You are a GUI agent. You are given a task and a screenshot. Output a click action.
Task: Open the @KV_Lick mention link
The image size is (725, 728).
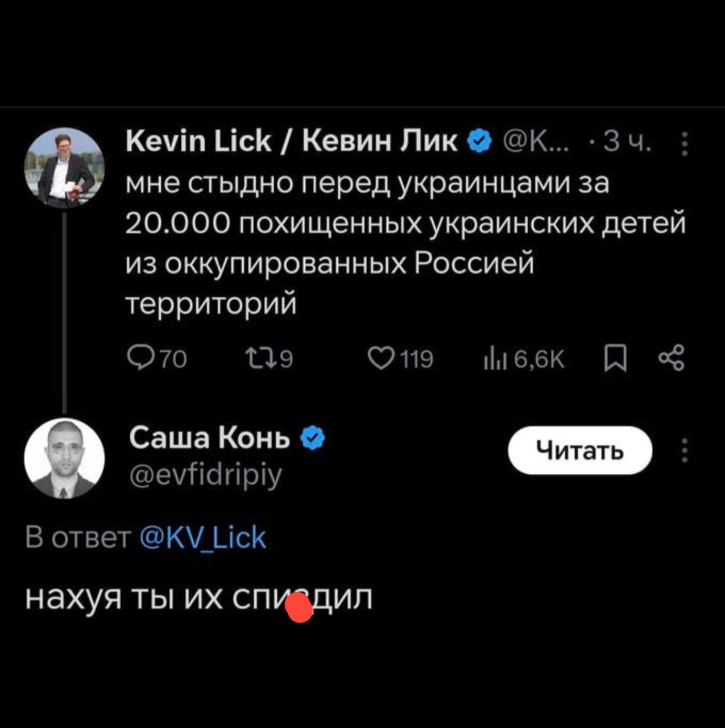[202, 537]
